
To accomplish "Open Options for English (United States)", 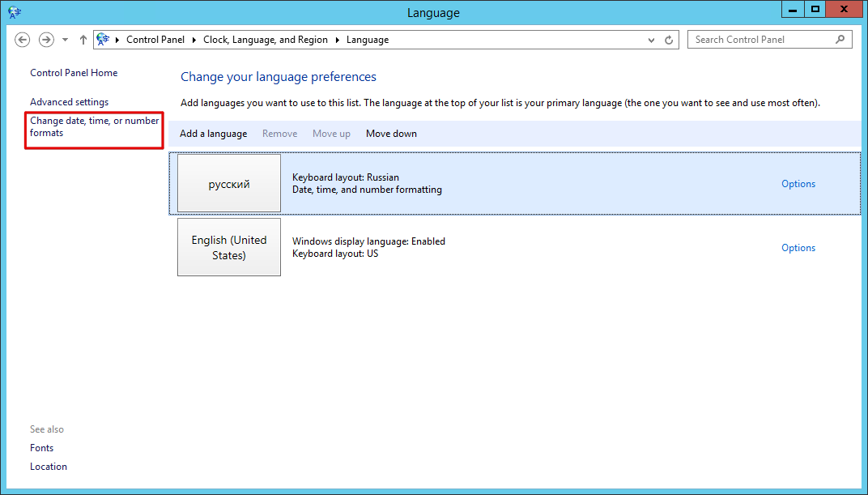I will (798, 248).
